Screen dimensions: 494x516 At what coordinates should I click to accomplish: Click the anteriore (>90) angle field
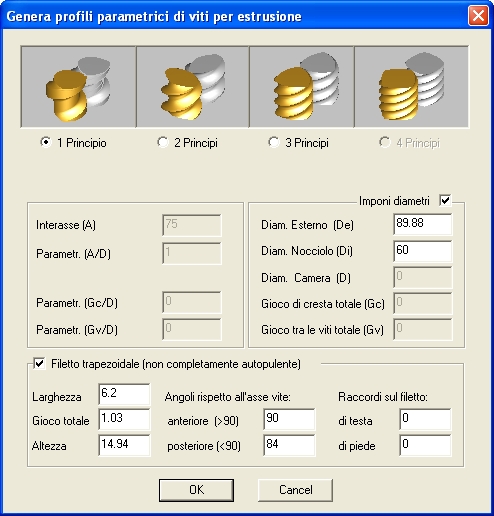[289, 419]
